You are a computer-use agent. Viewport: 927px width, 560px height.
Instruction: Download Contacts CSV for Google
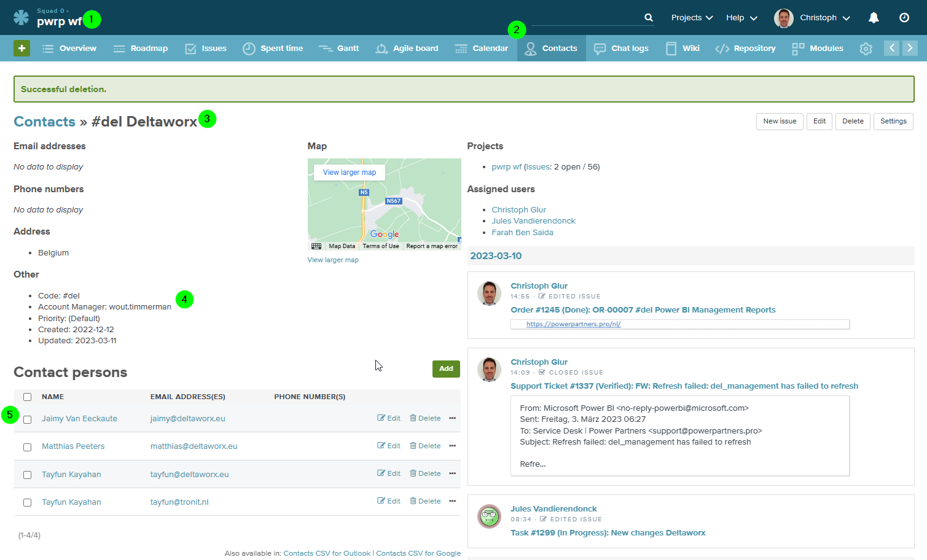pyautogui.click(x=418, y=553)
